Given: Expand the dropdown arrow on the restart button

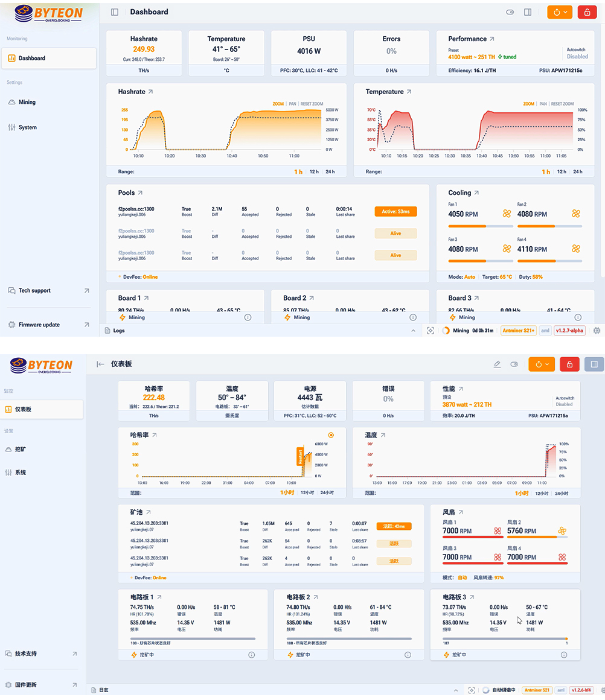Looking at the screenshot, I should coord(565,11).
